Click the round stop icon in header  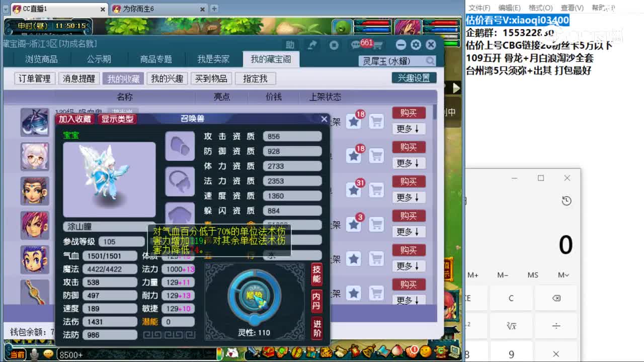(334, 45)
